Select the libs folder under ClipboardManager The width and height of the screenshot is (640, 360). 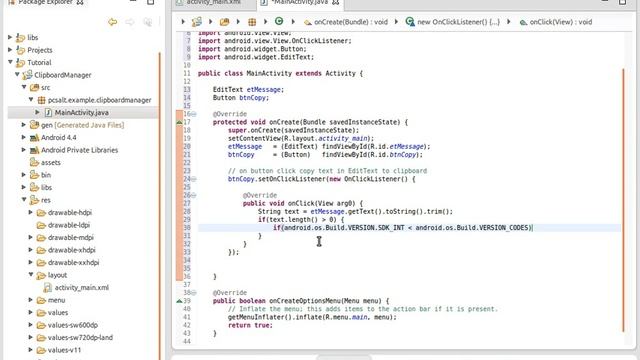pyautogui.click(x=46, y=187)
